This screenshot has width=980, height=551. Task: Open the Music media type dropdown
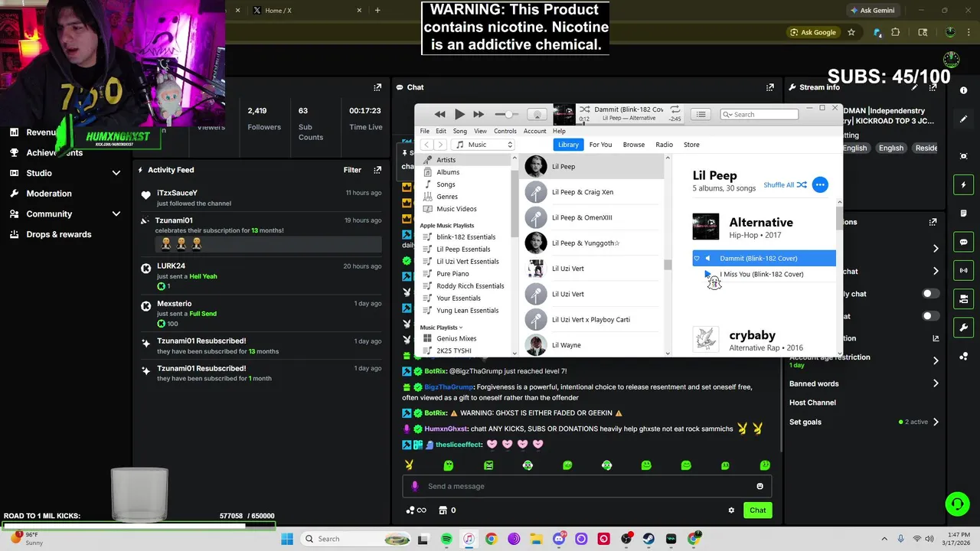coord(484,145)
